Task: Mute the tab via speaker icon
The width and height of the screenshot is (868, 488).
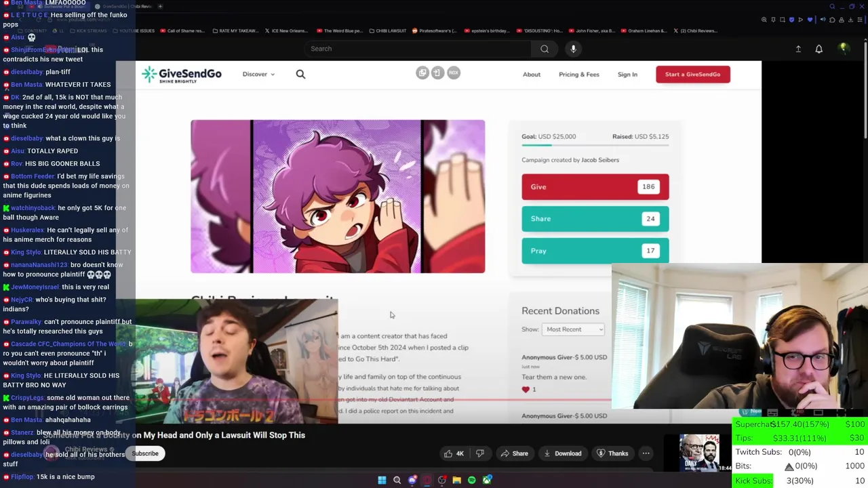Action: point(823,20)
